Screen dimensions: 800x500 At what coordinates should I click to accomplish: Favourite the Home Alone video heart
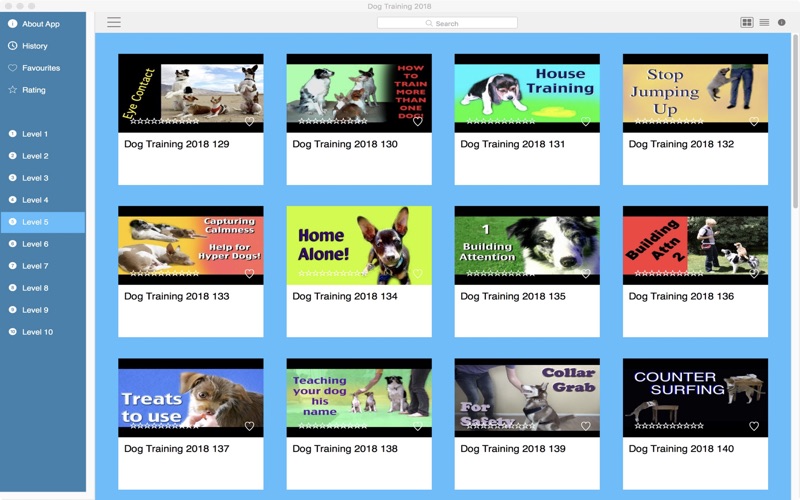coord(417,273)
